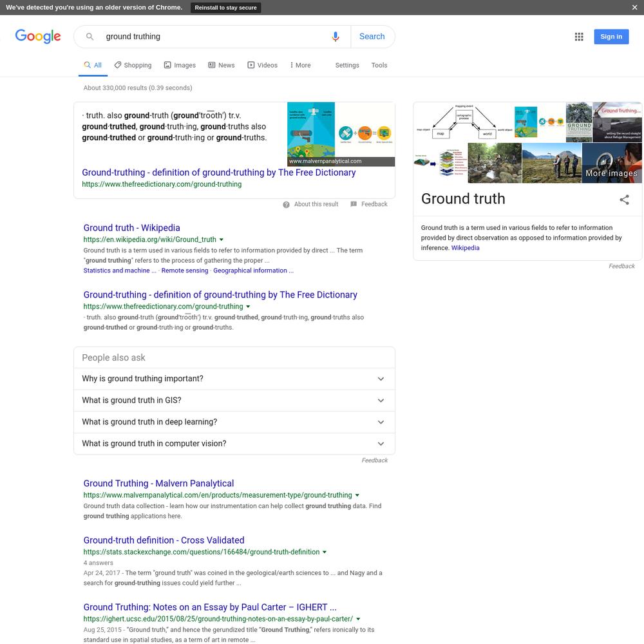644x644 pixels.
Task: Click the magnifying glass icon in search box
Action: 90,37
